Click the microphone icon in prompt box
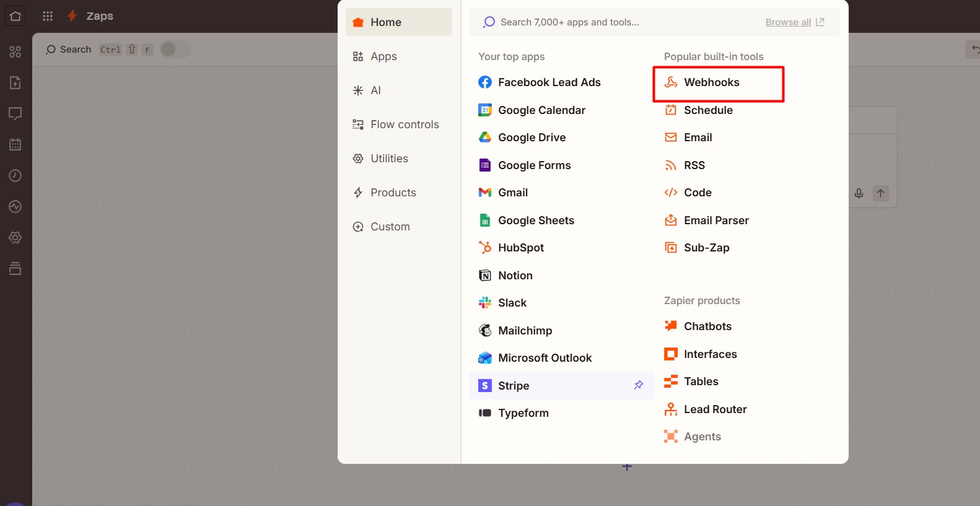 pyautogui.click(x=859, y=193)
